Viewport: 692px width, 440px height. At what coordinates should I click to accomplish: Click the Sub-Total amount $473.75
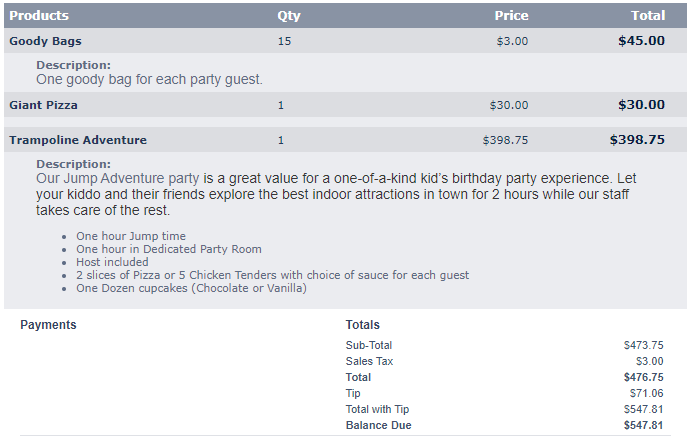click(643, 345)
